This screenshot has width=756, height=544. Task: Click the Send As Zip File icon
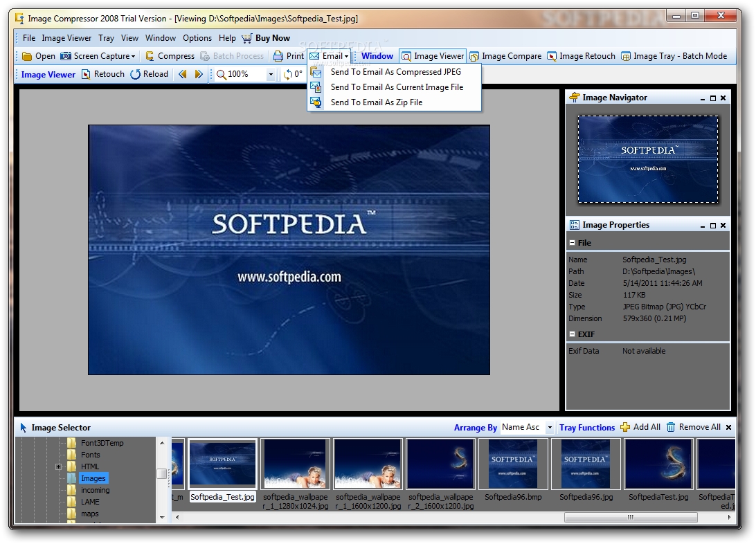[x=316, y=102]
